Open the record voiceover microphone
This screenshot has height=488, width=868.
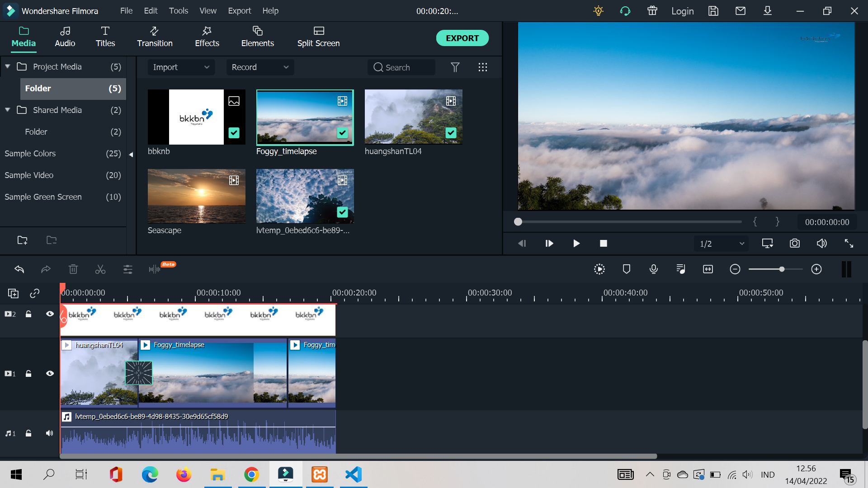tap(653, 269)
